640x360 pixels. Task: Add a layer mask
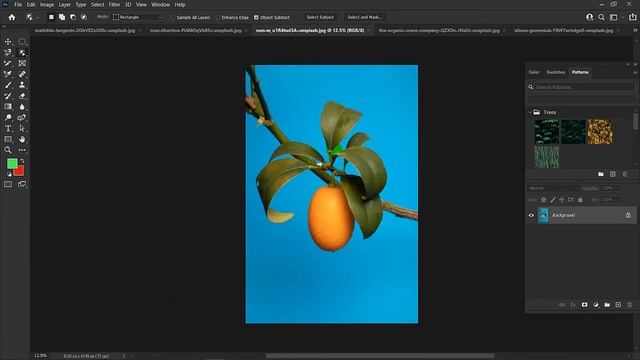pos(584,305)
